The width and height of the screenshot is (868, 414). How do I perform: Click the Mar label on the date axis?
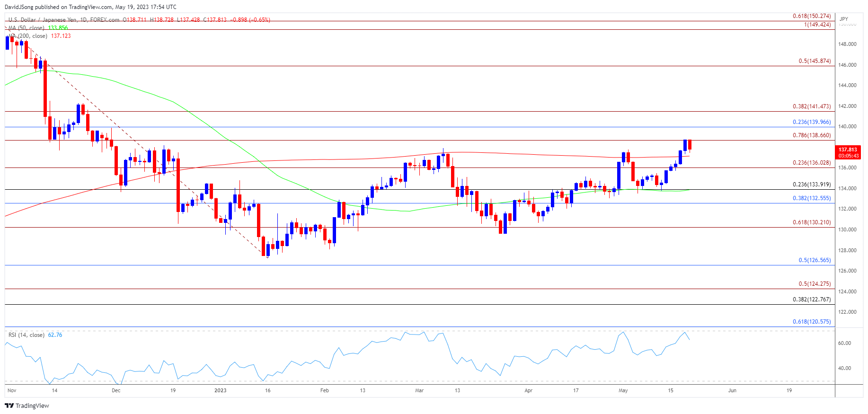pos(419,390)
